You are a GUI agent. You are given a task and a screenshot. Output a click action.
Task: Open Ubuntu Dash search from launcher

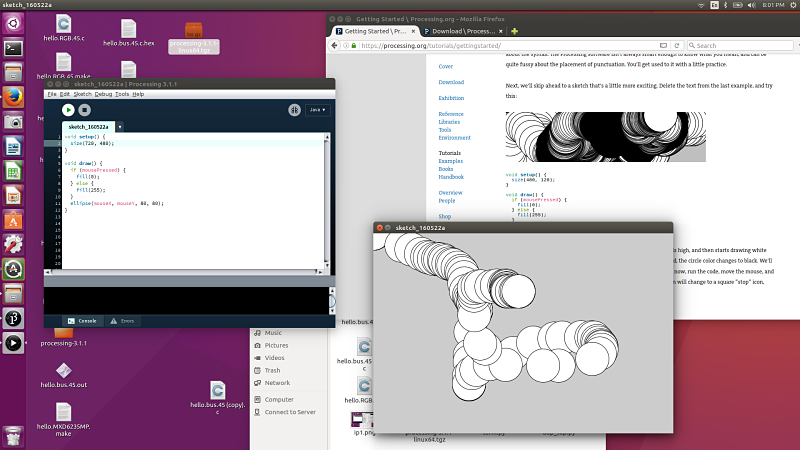[x=13, y=23]
